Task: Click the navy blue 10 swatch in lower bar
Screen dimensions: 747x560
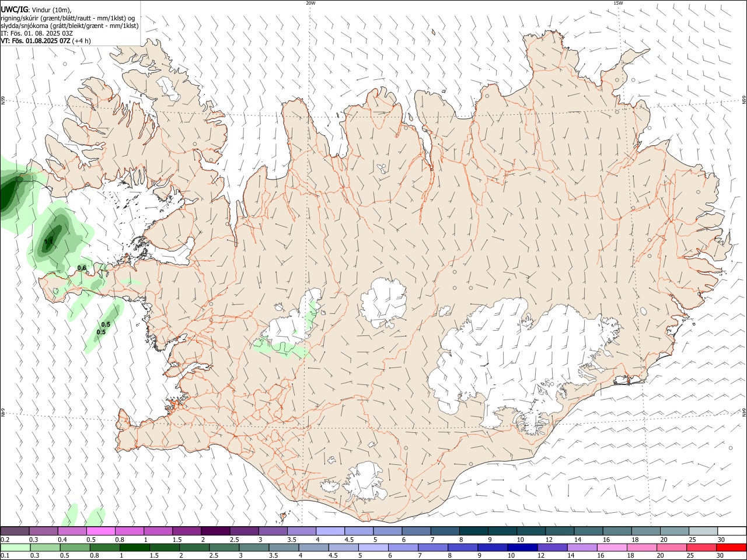Action: pos(522,548)
